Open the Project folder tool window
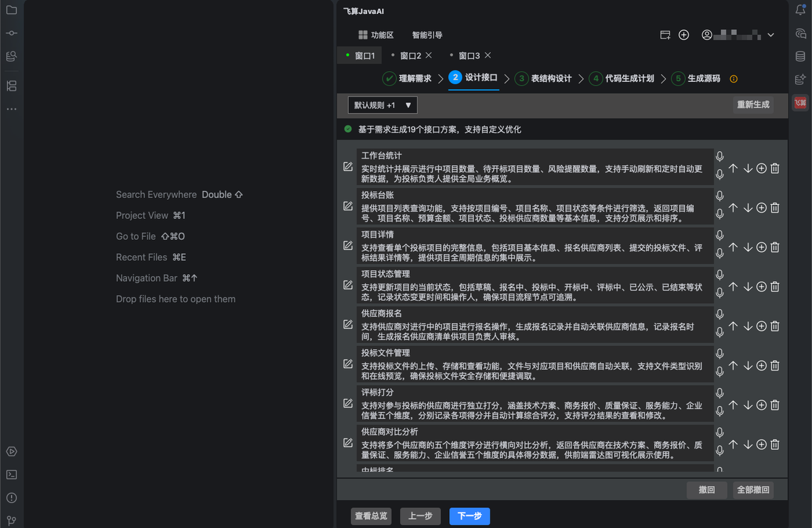 pyautogui.click(x=11, y=10)
